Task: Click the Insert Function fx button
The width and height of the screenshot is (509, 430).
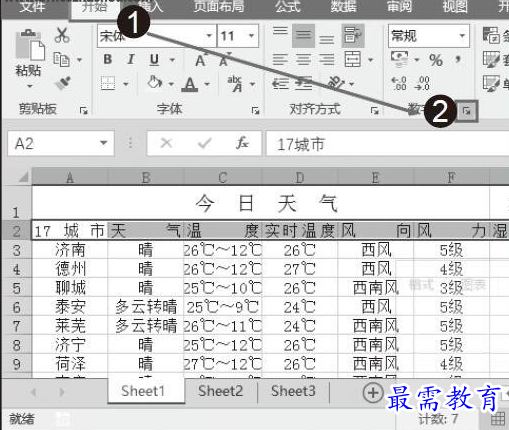Action: [242, 143]
